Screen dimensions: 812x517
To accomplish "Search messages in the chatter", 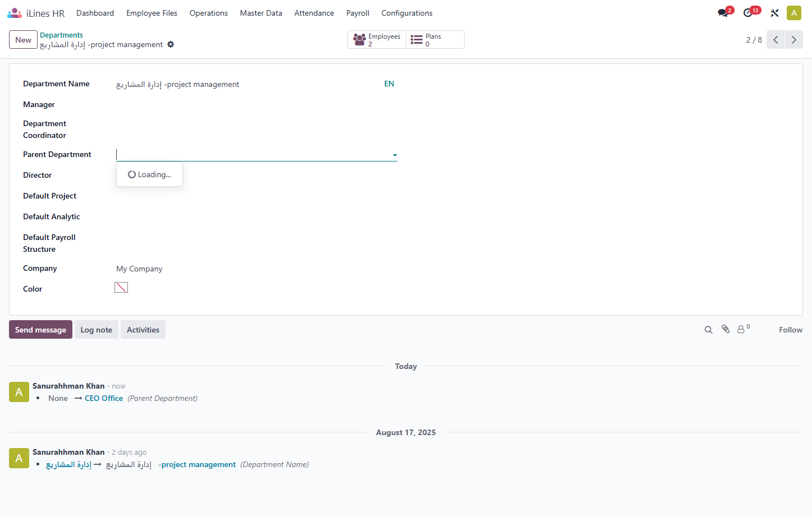I will tap(708, 330).
